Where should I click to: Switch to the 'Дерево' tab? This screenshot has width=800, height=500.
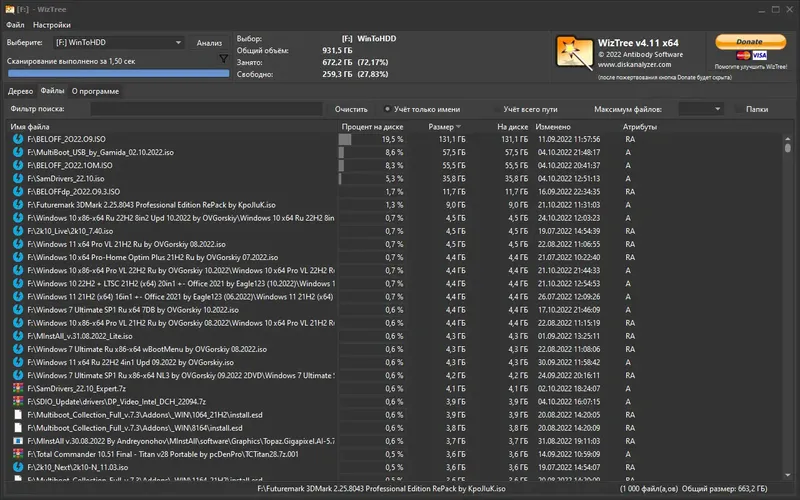[20, 91]
